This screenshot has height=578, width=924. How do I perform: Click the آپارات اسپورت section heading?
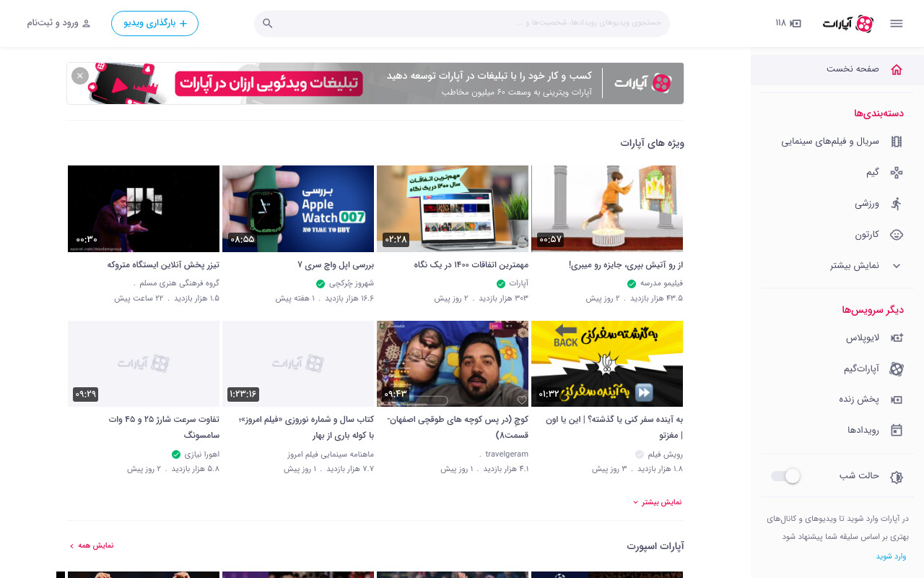[x=655, y=546]
